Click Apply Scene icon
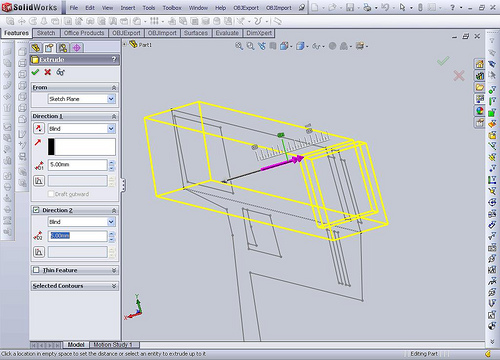Image resolution: width=500 pixels, height=360 pixels. 344,46
